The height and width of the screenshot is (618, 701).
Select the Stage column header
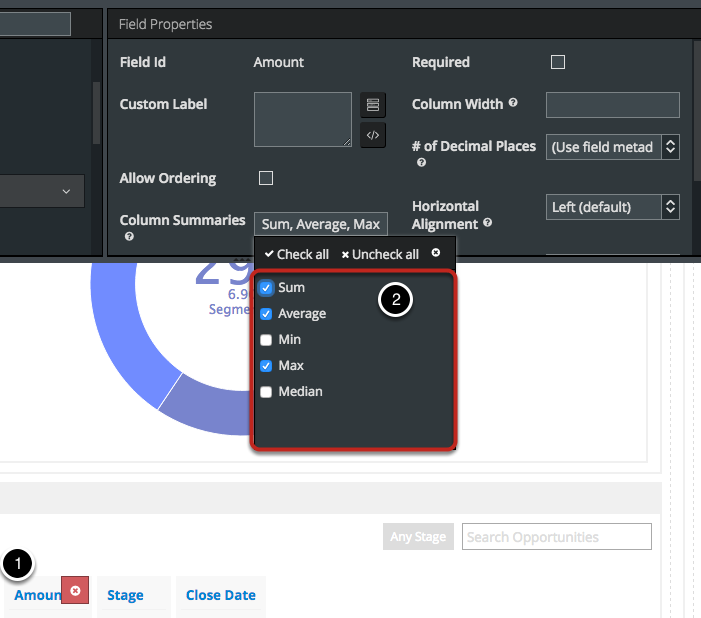[x=125, y=595]
